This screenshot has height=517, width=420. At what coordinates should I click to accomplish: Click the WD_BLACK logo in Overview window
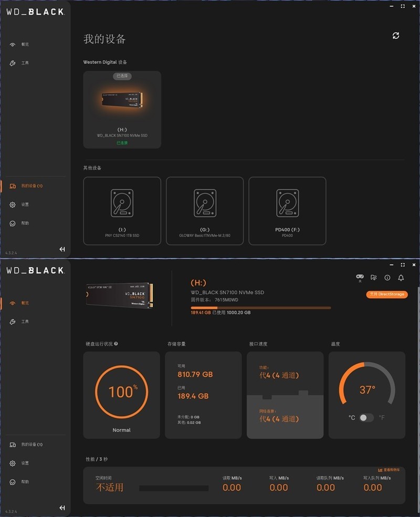pyautogui.click(x=35, y=270)
